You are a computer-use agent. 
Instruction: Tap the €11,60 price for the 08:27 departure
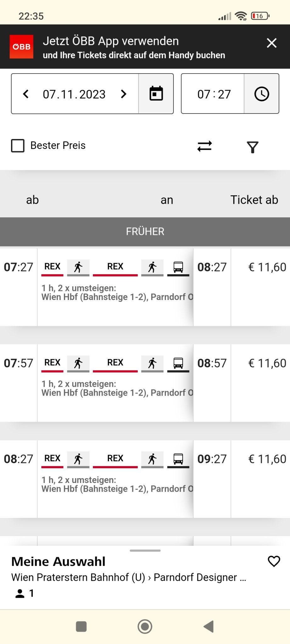pyautogui.click(x=267, y=459)
